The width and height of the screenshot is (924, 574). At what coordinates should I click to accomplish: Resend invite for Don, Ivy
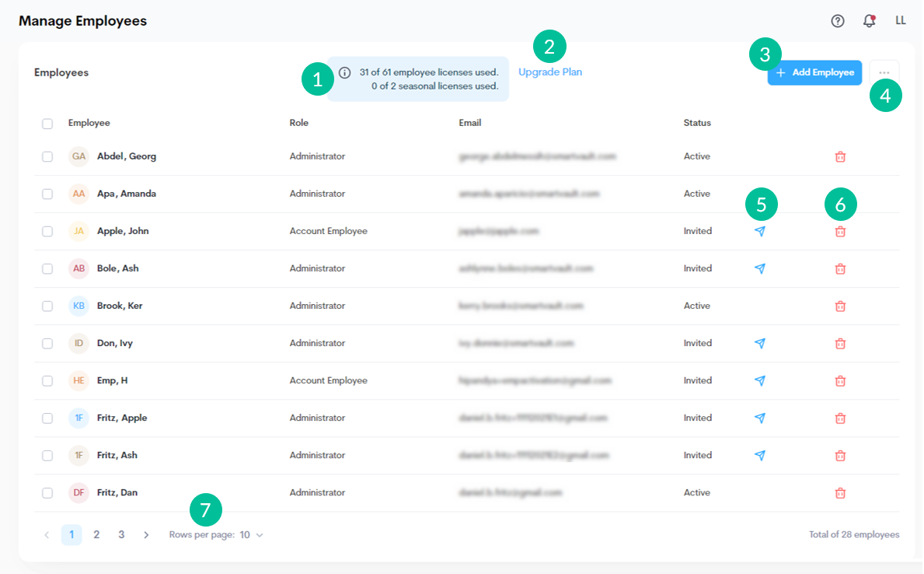click(x=760, y=343)
